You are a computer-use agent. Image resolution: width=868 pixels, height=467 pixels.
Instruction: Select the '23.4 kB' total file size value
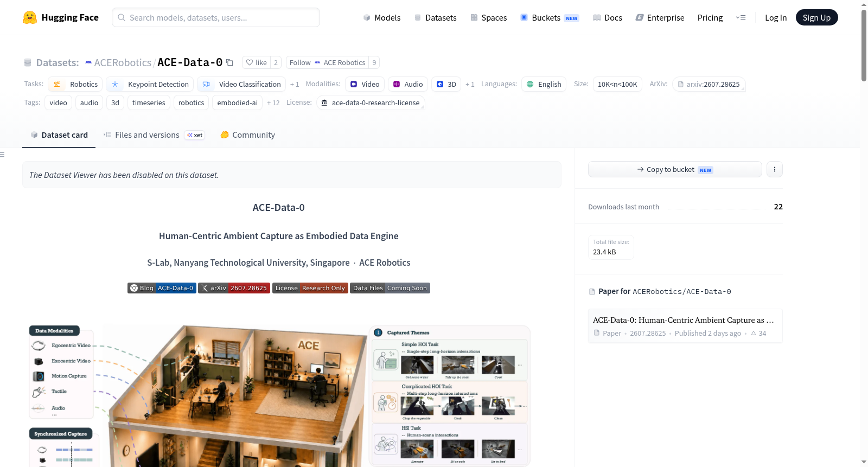click(x=604, y=252)
